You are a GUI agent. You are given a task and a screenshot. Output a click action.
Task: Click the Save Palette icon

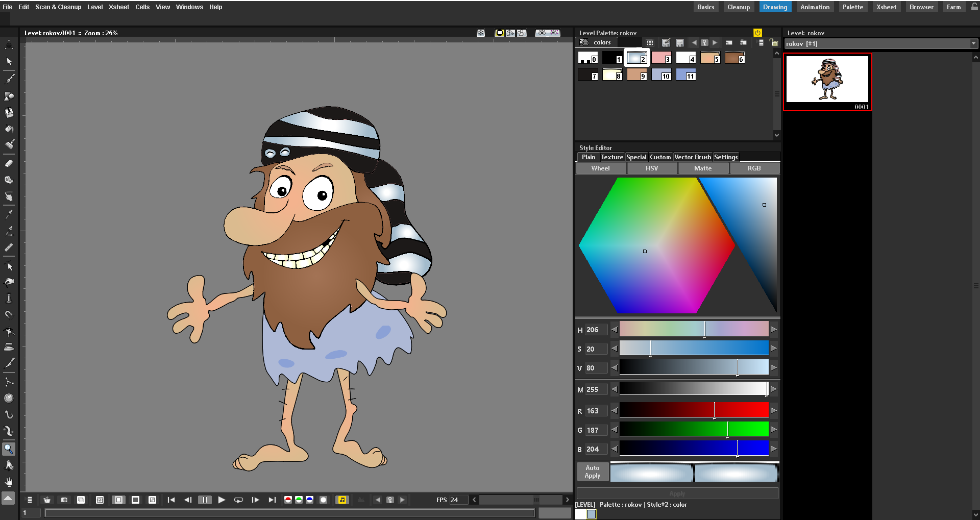[x=679, y=43]
